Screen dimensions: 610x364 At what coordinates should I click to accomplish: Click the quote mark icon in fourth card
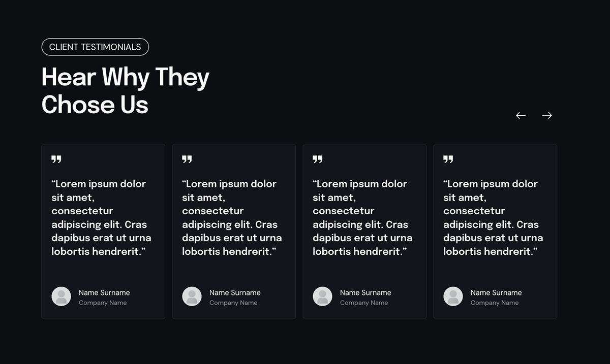coord(448,159)
